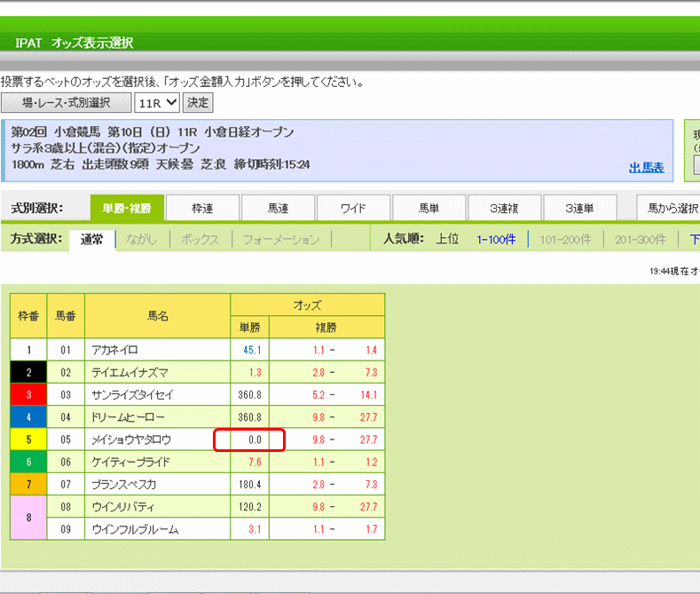The width and height of the screenshot is (700, 594).
Task: Select the 馬単 tab
Action: click(x=429, y=209)
